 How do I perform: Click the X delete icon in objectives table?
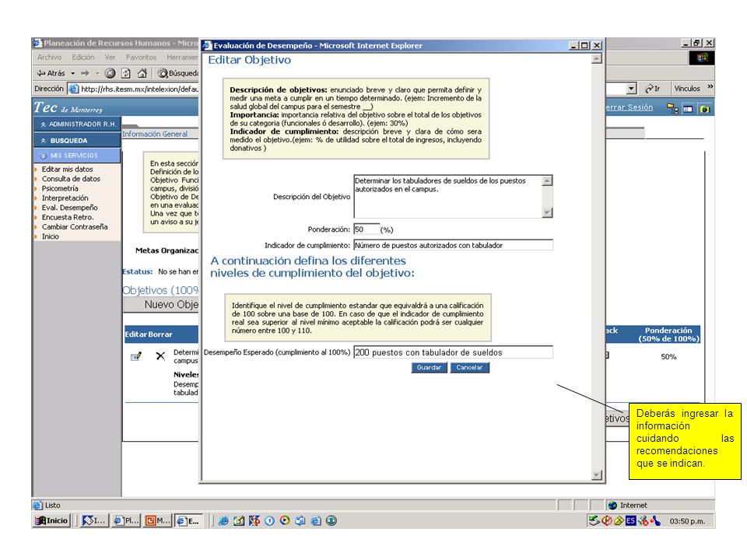pos(160,355)
